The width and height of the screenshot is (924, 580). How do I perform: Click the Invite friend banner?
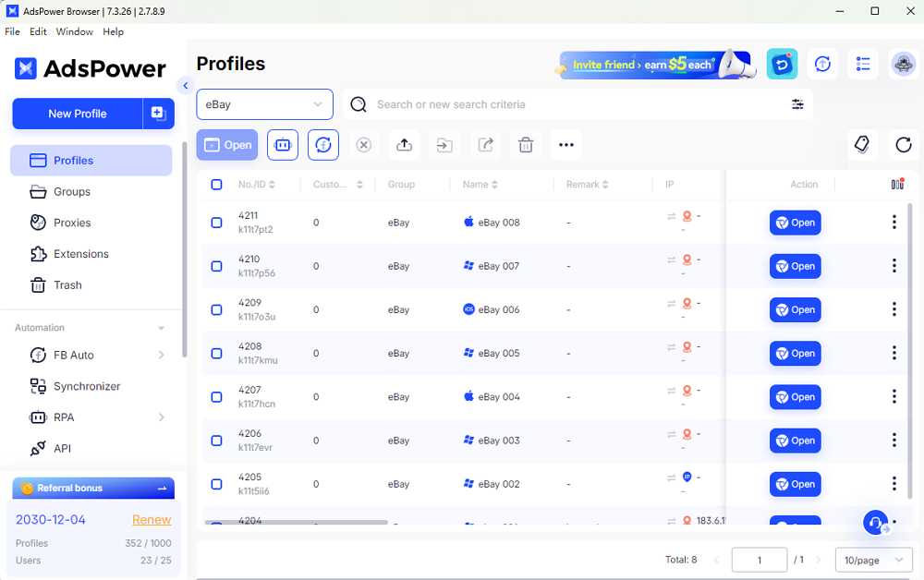655,64
